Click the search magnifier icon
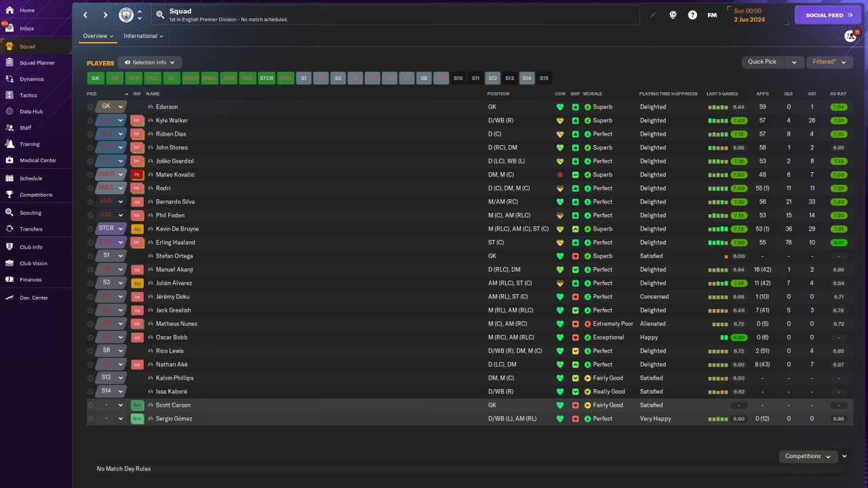Image resolution: width=868 pixels, height=488 pixels. pos(160,15)
